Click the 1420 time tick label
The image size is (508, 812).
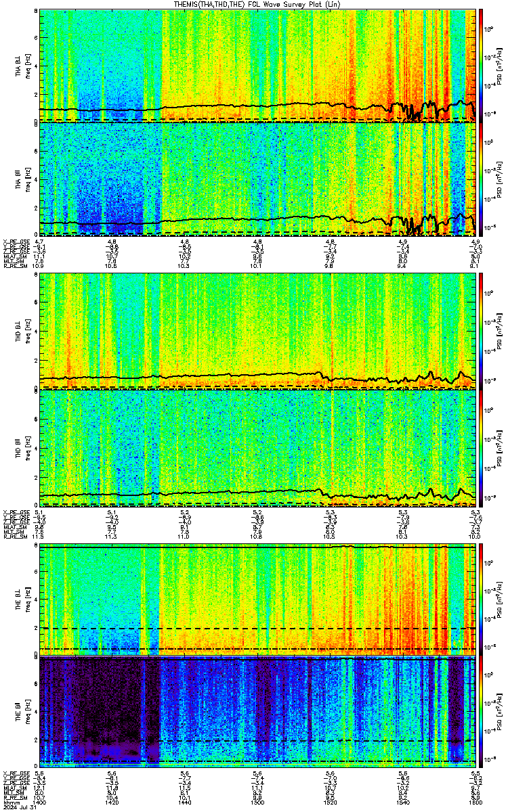coord(112,803)
